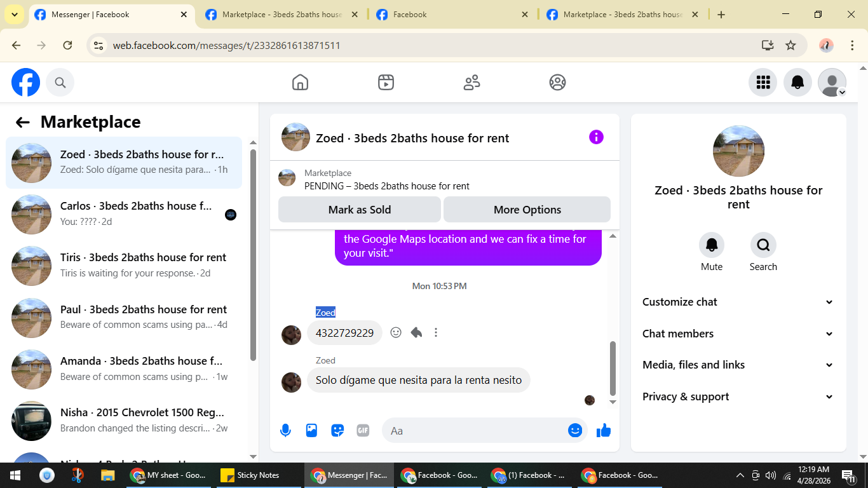Open the Paul conversation
Image resolution: width=868 pixels, height=488 pixels.
click(x=124, y=318)
